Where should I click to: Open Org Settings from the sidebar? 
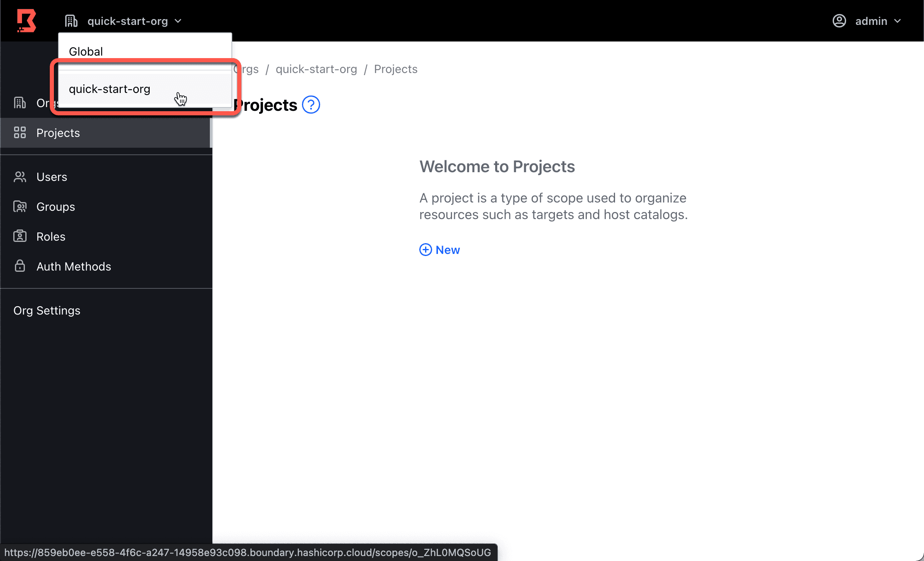tap(47, 310)
